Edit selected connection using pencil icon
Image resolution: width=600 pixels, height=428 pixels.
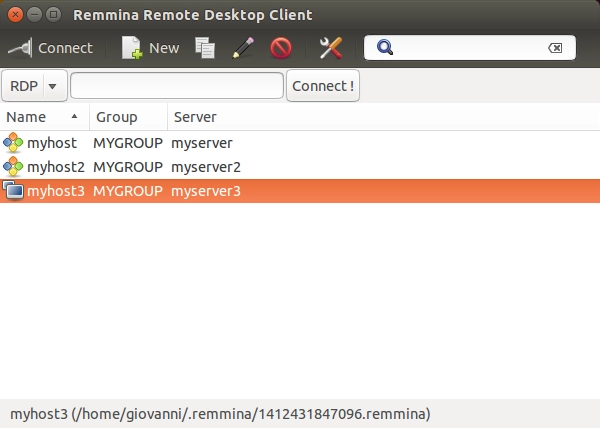pos(243,48)
